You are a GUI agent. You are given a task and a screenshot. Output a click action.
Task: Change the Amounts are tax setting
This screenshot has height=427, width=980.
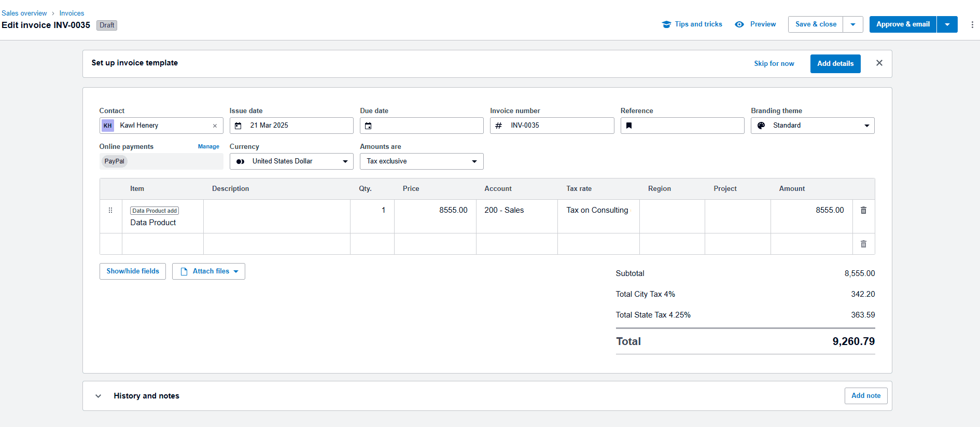421,161
